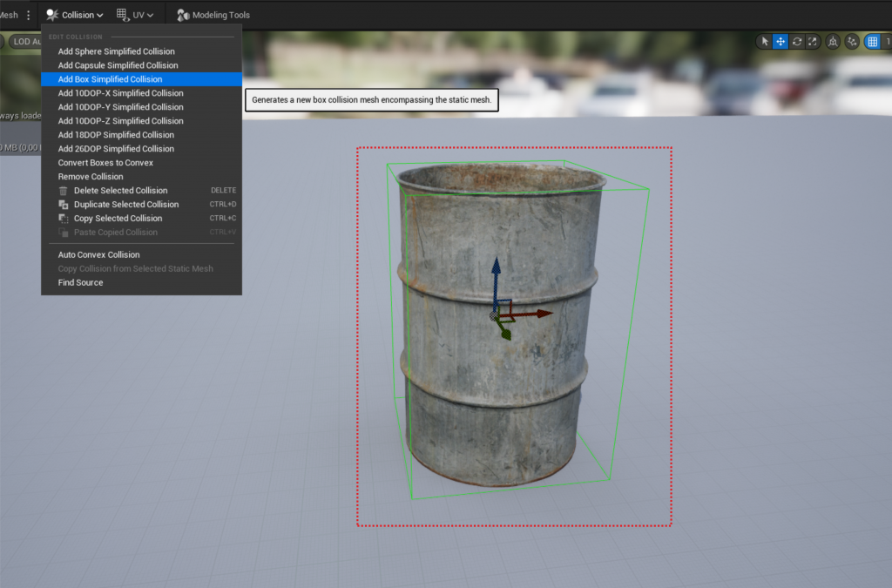892x588 pixels.
Task: Select Remove Collision
Action: click(142, 177)
